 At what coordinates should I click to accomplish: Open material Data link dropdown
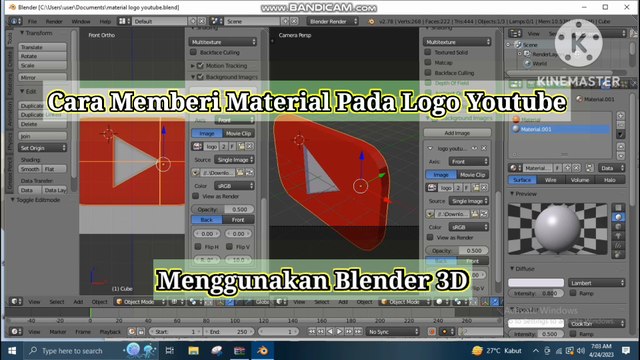611,168
